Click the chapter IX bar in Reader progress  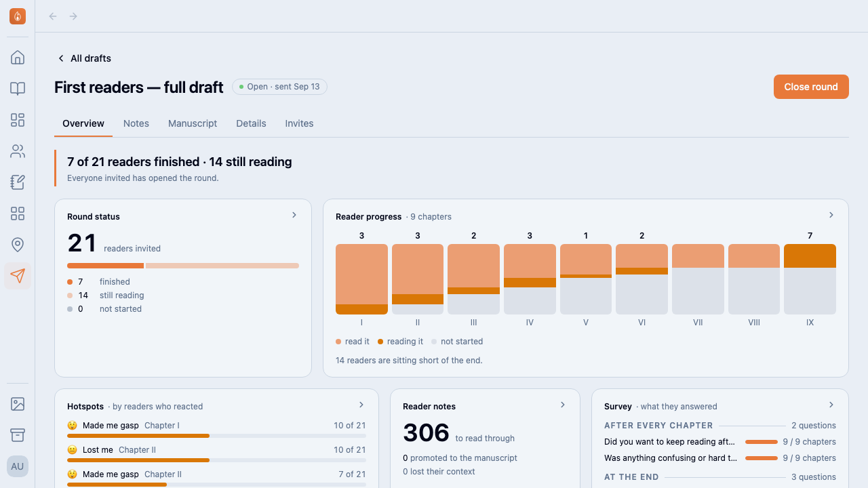click(810, 279)
